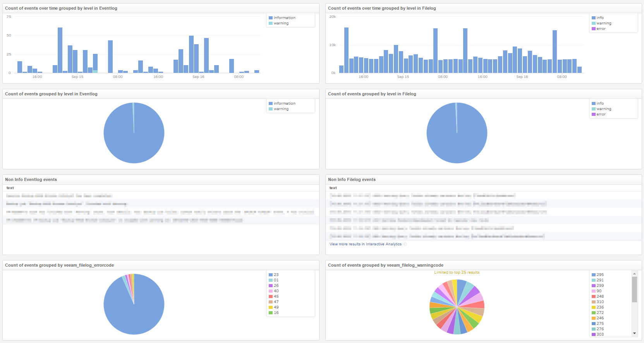The image size is (644, 343).
Task: Click errorcode legend swatch for 23
Action: (x=271, y=275)
